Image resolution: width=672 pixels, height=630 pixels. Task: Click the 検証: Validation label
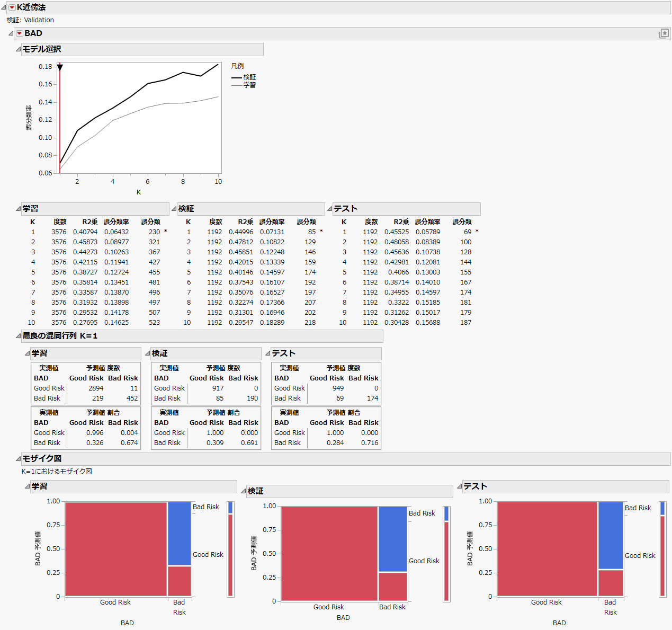pyautogui.click(x=30, y=20)
